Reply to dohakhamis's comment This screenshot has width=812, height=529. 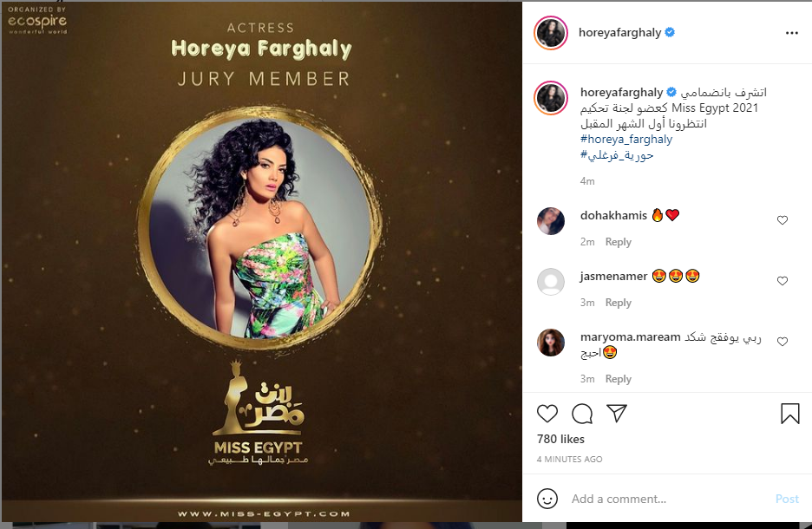click(619, 242)
